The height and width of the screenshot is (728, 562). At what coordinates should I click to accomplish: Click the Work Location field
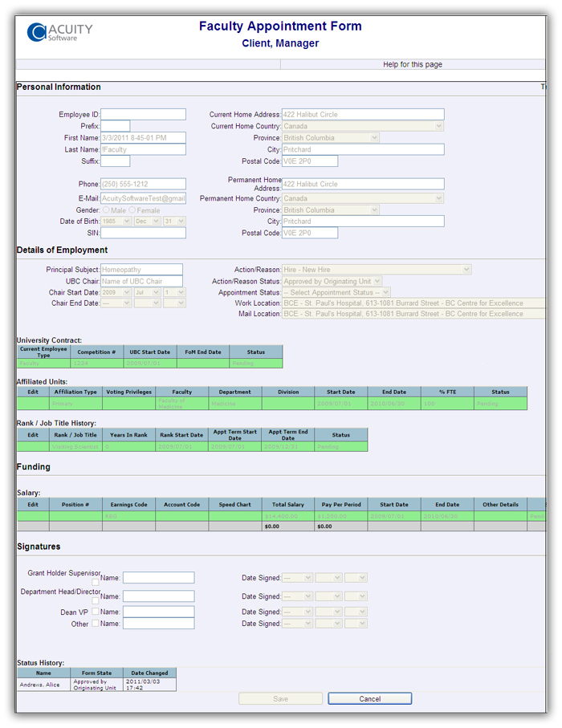(x=413, y=303)
